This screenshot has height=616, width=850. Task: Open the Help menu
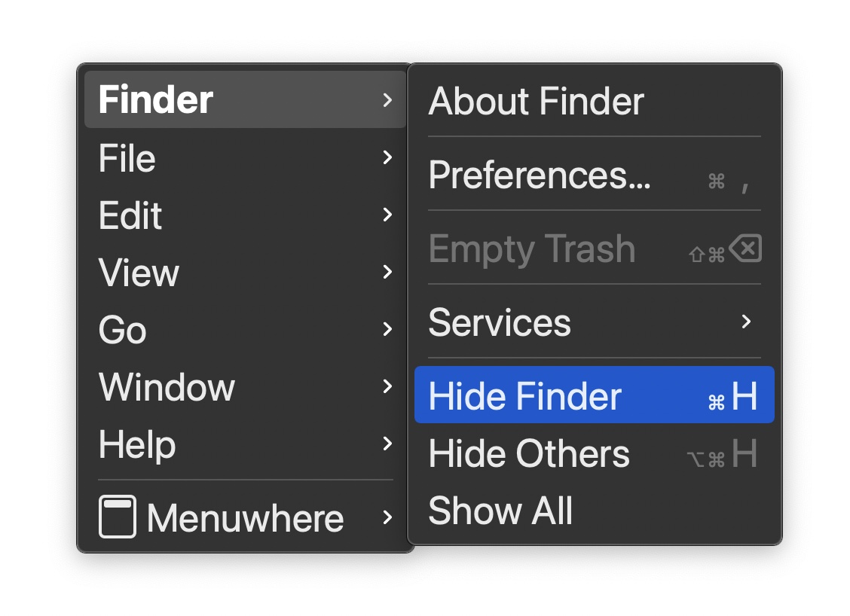point(137,444)
